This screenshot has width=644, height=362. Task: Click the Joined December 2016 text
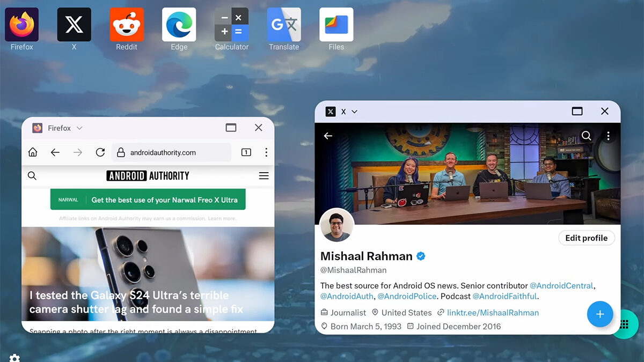coord(458,326)
